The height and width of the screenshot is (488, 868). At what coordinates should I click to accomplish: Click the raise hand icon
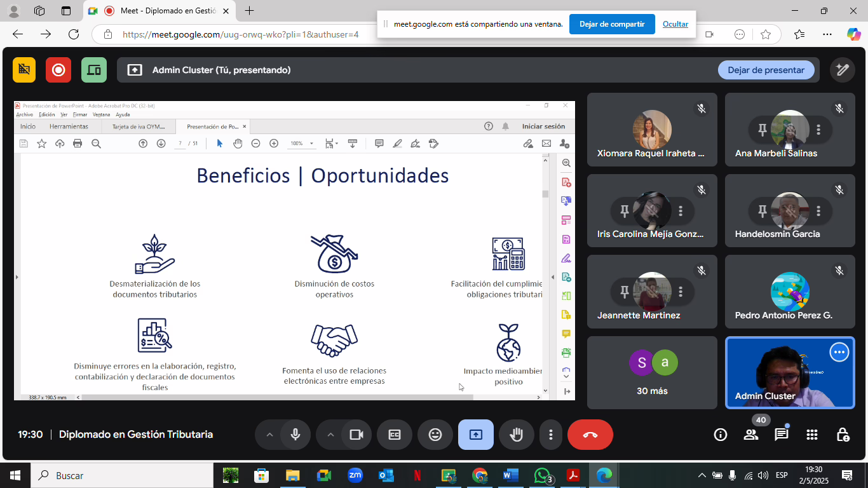pos(517,435)
